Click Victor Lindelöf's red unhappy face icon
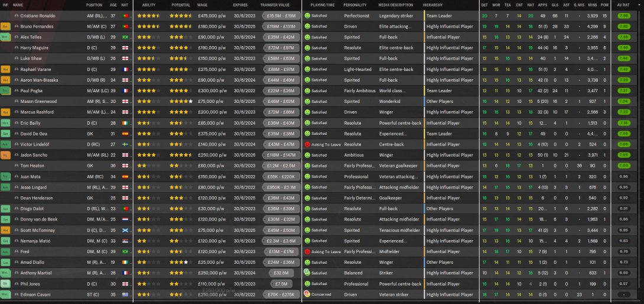 307,144
